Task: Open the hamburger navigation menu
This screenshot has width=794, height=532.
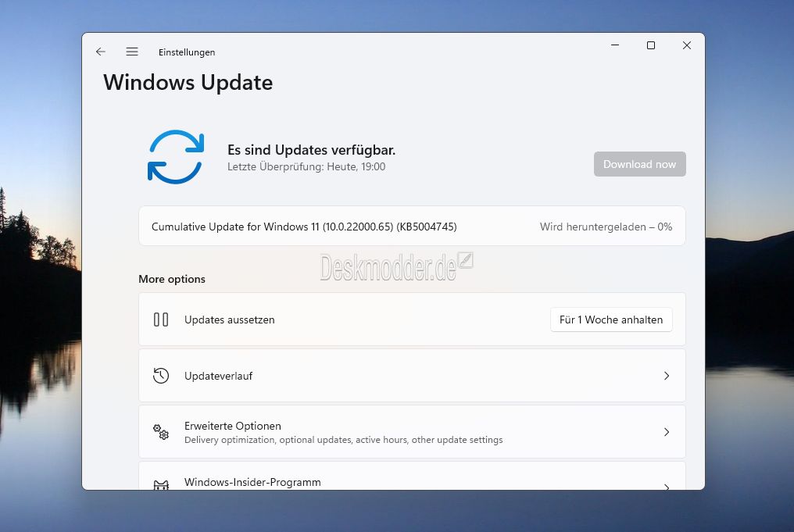Action: click(132, 52)
